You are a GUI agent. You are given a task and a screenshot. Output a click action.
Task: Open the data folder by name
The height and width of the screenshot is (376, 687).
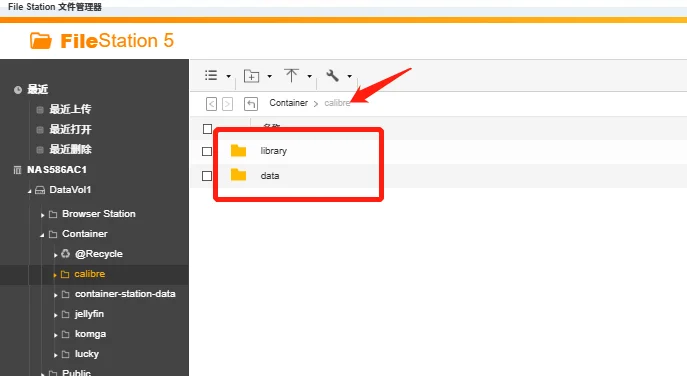[x=270, y=176]
